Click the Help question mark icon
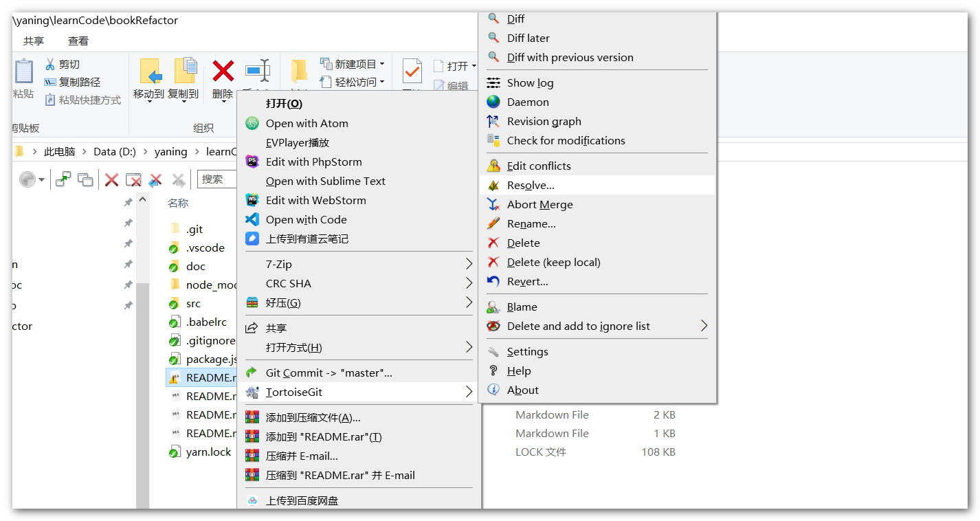Screen dimensions: 980x521 pyautogui.click(x=493, y=370)
